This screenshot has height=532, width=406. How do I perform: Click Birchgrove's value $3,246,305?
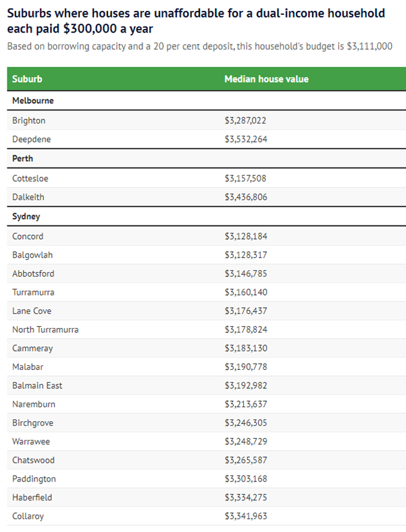[246, 423]
